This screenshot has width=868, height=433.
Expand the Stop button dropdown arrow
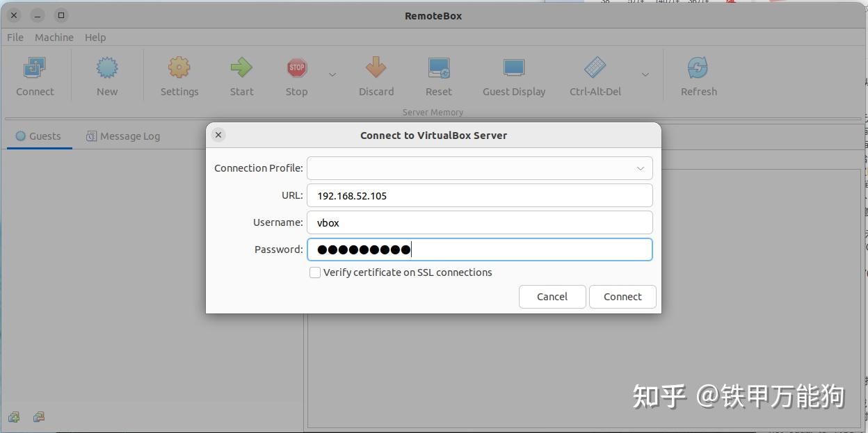332,74
